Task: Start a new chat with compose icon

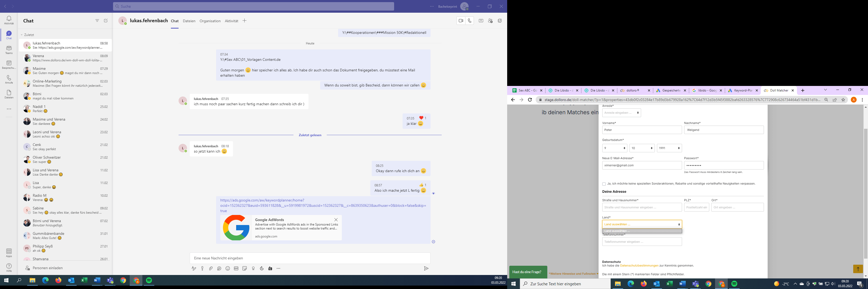Action: click(x=106, y=21)
